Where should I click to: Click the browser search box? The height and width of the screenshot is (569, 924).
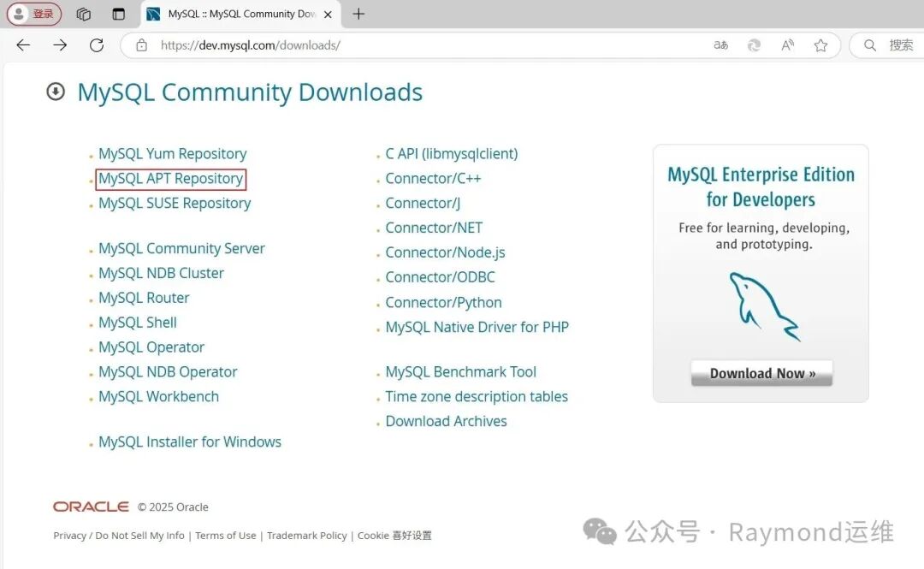(887, 45)
